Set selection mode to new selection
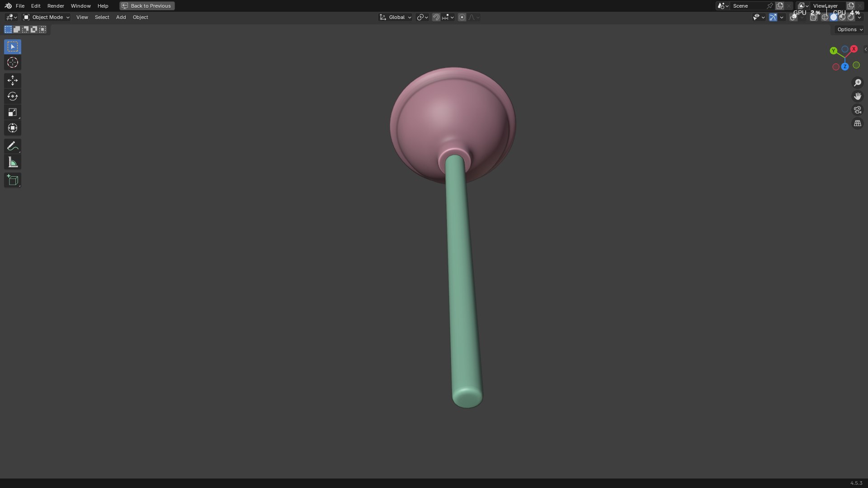 point(8,29)
